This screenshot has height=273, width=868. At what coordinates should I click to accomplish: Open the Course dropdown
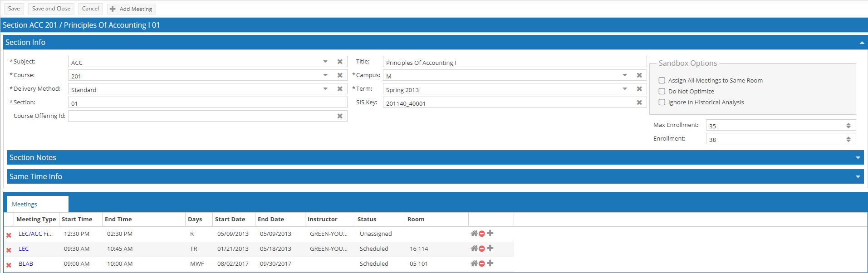325,75
